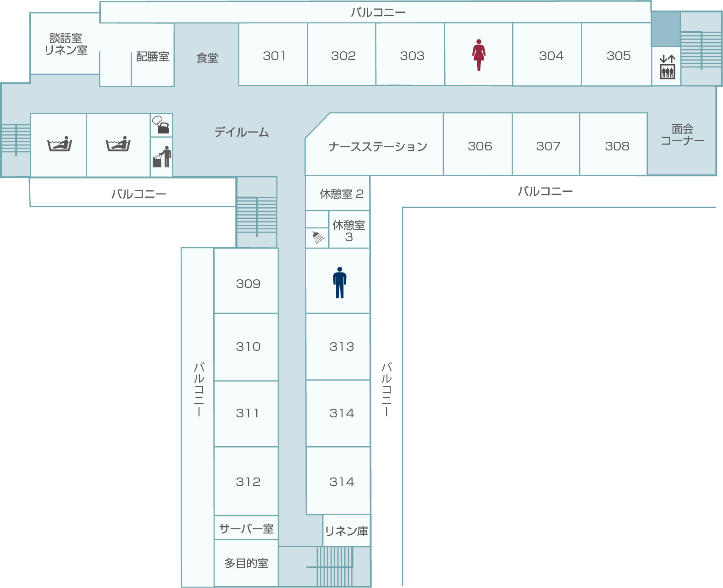The image size is (723, 588).
Task: Click the kettle hot water icon
Action: [161, 125]
